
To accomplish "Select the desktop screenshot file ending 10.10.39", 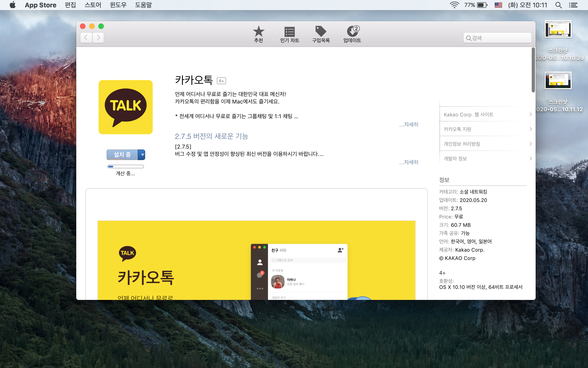I will tap(558, 40).
